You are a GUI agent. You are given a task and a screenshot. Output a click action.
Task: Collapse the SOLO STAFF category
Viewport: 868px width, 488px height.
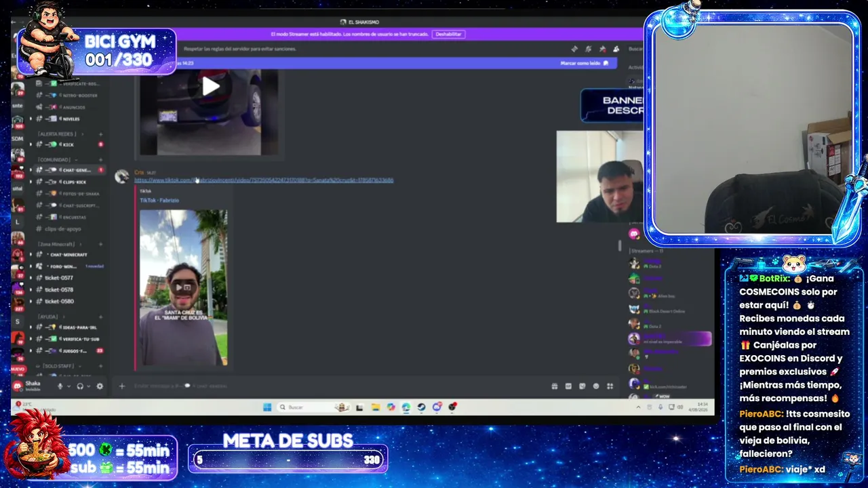[58, 366]
